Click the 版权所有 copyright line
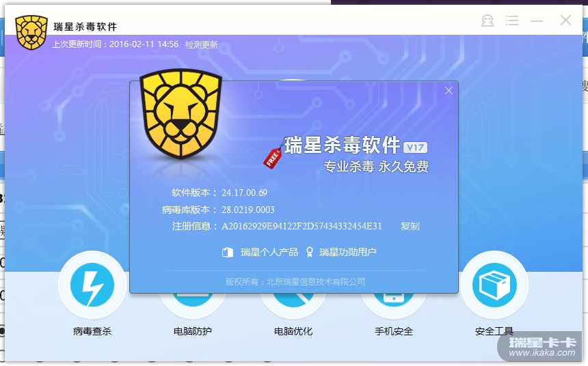 coord(295,282)
